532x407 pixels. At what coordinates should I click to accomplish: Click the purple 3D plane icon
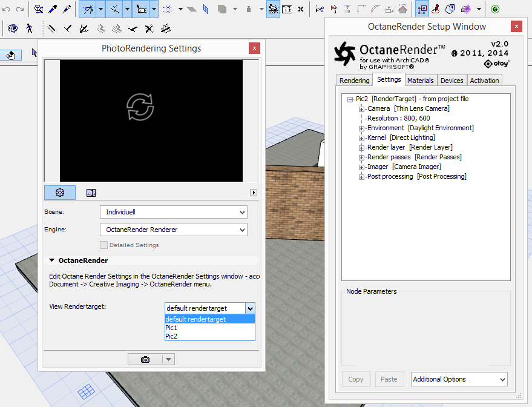[465, 9]
